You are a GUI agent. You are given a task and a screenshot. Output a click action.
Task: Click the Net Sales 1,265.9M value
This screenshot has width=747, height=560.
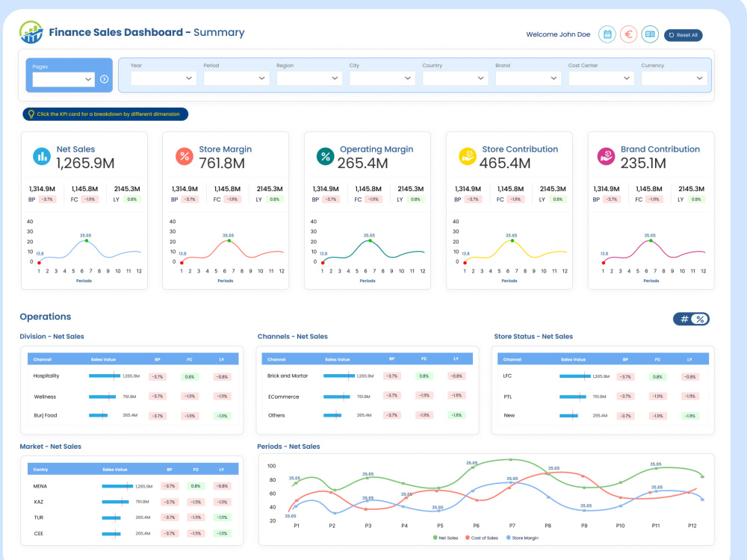coord(85,164)
